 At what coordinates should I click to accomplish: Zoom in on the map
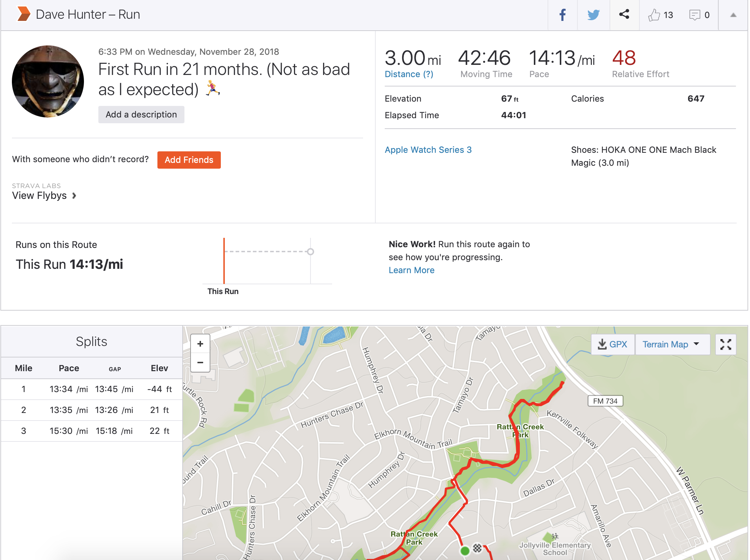pyautogui.click(x=200, y=344)
